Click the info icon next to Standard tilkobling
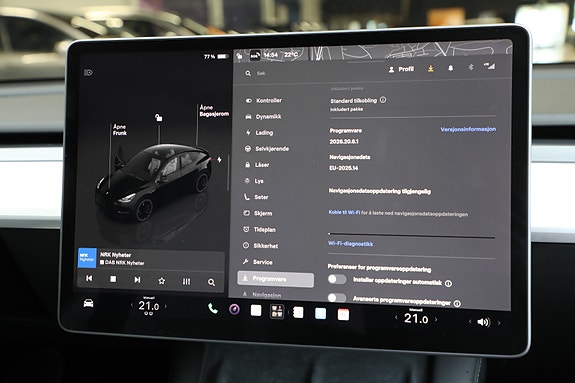Viewport: 575px width, 383px height. (x=383, y=100)
